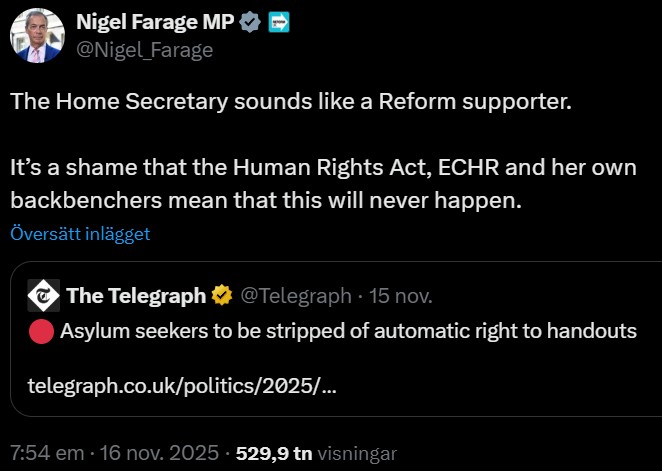Open the @Nigel_Farage handle

144,49
